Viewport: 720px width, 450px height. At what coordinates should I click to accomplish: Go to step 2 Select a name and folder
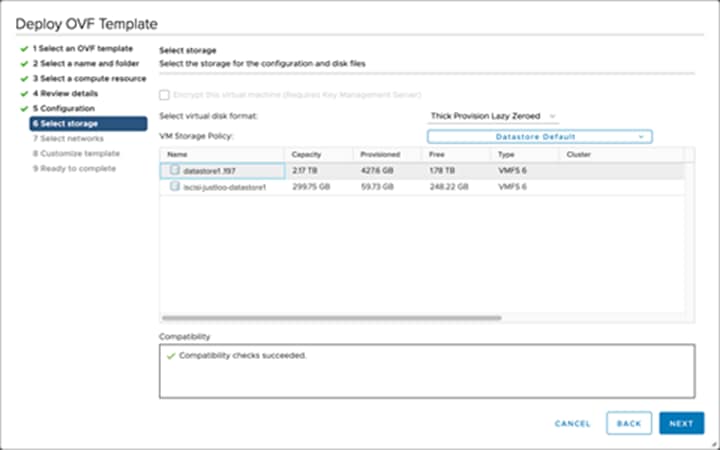tap(86, 63)
